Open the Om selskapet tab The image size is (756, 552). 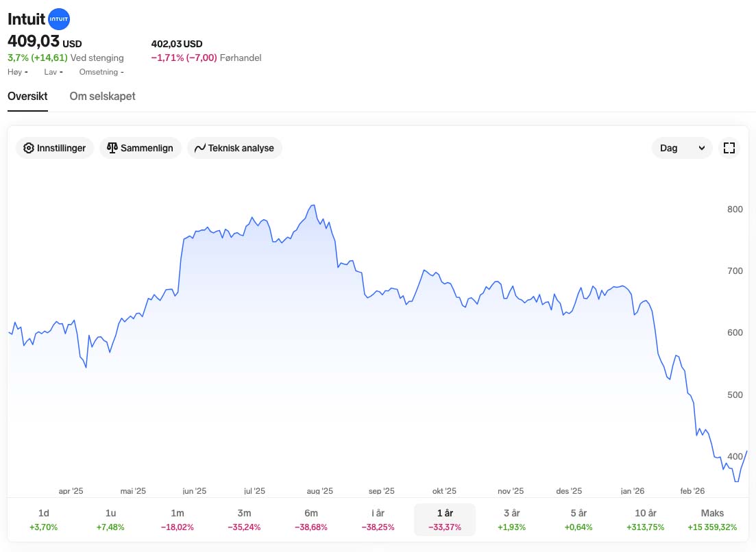102,96
